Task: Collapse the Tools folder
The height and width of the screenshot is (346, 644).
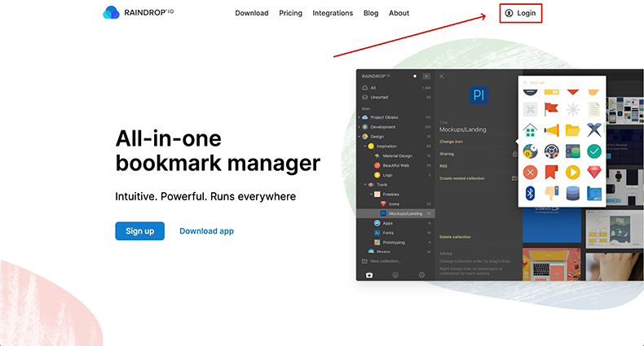Action: point(365,185)
